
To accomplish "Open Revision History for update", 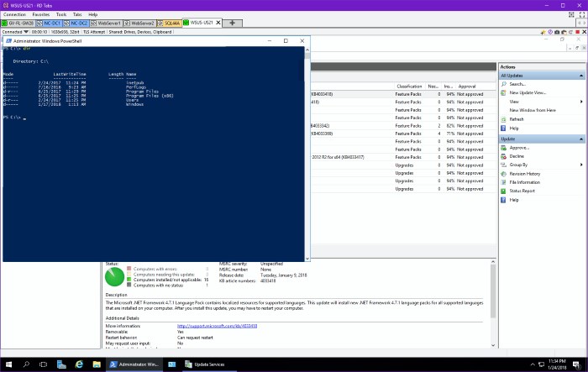I will (x=525, y=174).
